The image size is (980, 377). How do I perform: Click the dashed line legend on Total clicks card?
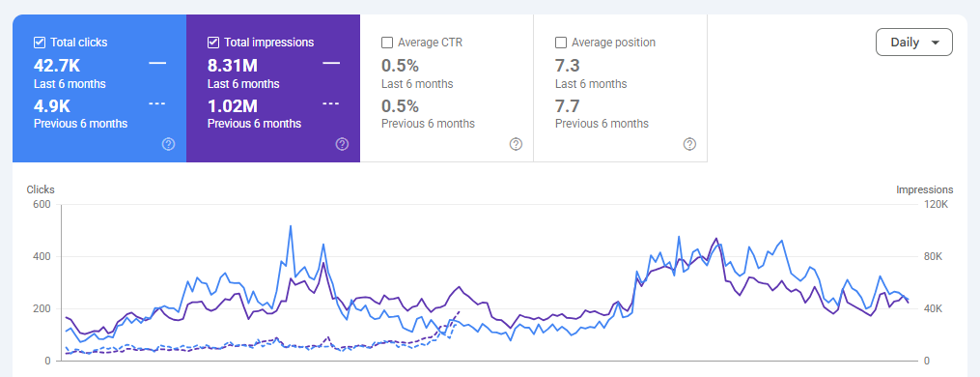click(x=157, y=103)
